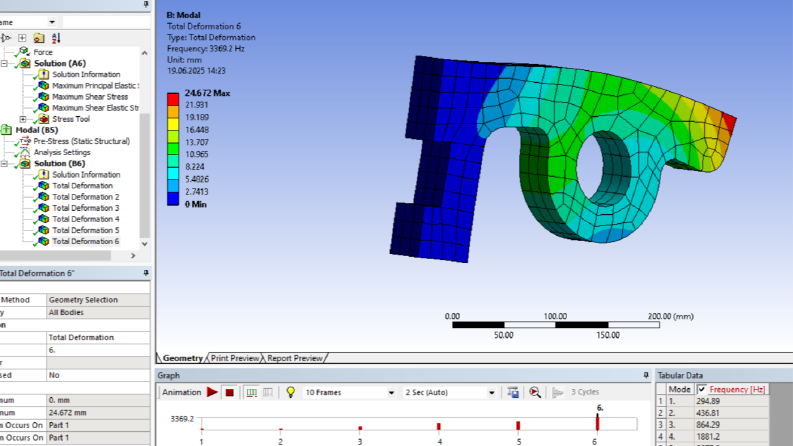Select the sequenced animation mode icon

pyautogui.click(x=268, y=392)
